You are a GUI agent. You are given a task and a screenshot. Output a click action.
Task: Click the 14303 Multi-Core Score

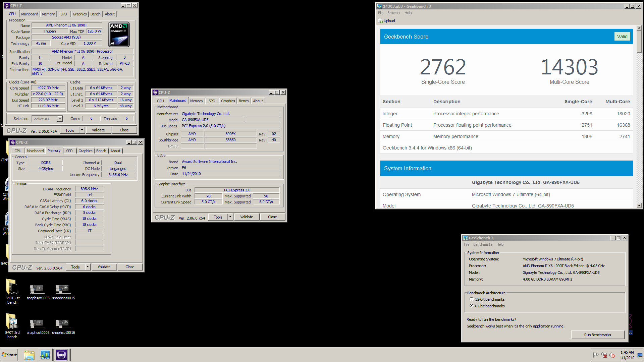(x=569, y=67)
